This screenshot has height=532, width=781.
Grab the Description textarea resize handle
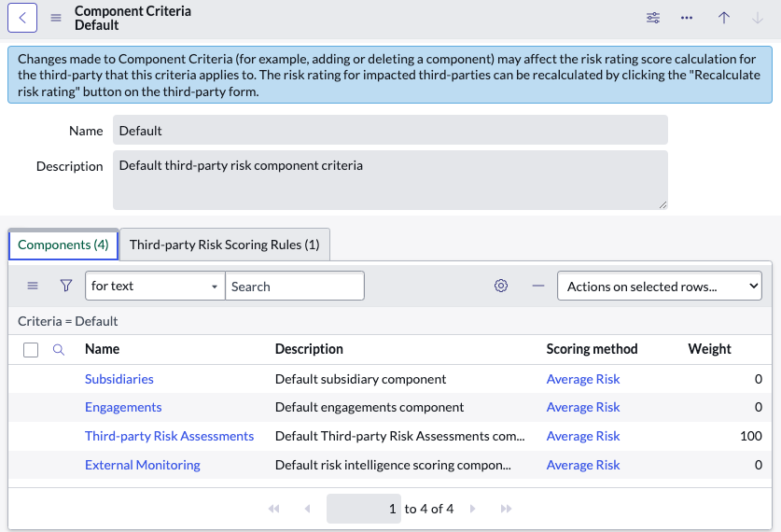(x=662, y=204)
